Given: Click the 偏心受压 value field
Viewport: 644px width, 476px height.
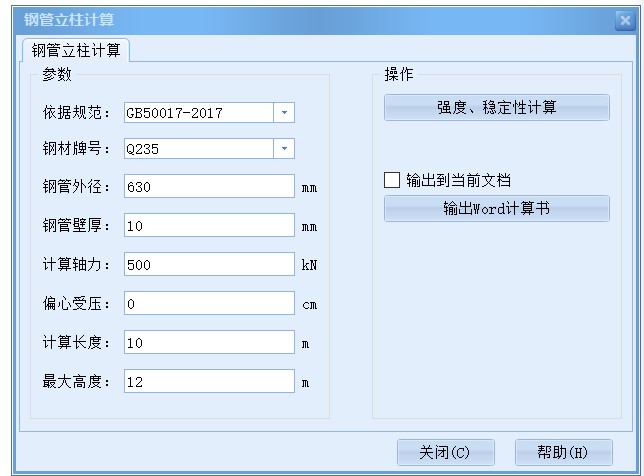Looking at the screenshot, I should [x=209, y=303].
